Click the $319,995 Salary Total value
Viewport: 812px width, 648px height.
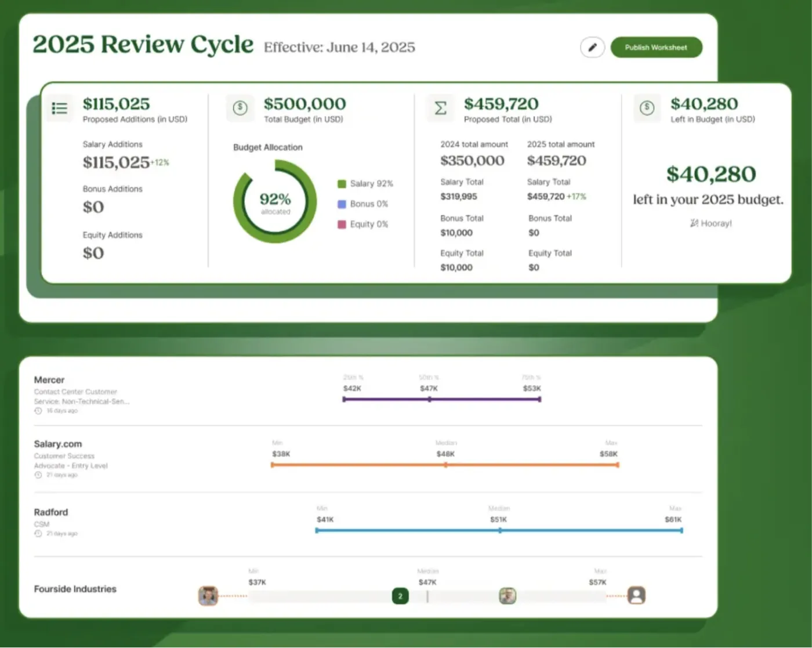point(459,197)
